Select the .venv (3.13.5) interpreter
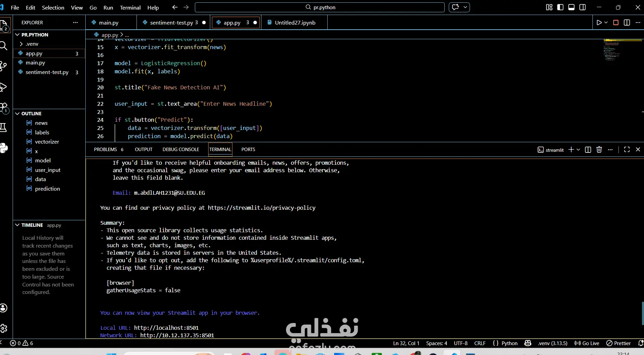The height and width of the screenshot is (355, 644). click(553, 343)
